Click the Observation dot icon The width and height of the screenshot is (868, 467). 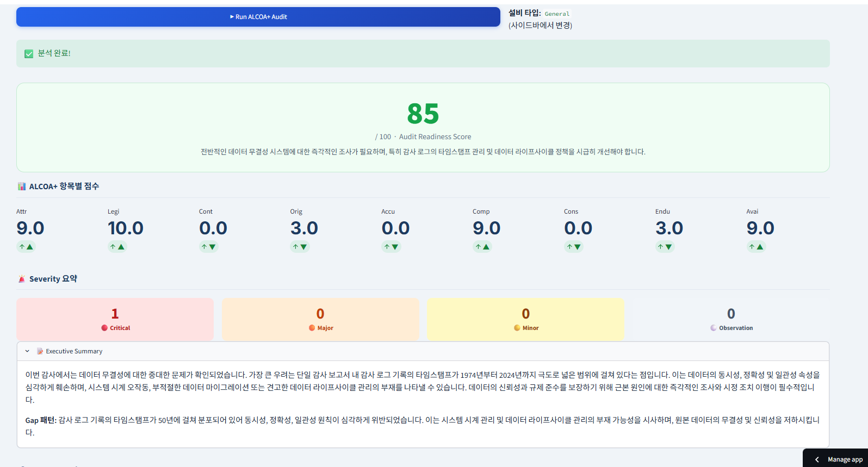coord(714,328)
